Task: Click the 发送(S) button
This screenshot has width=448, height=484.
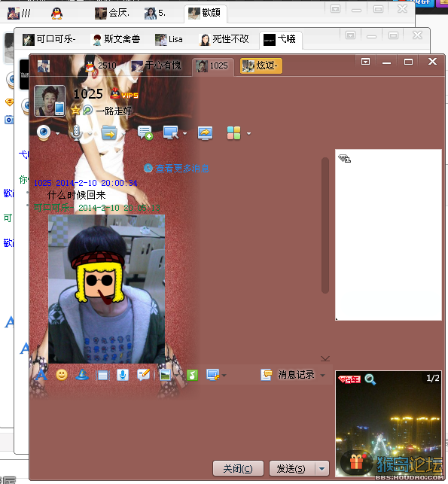Action: [x=292, y=468]
